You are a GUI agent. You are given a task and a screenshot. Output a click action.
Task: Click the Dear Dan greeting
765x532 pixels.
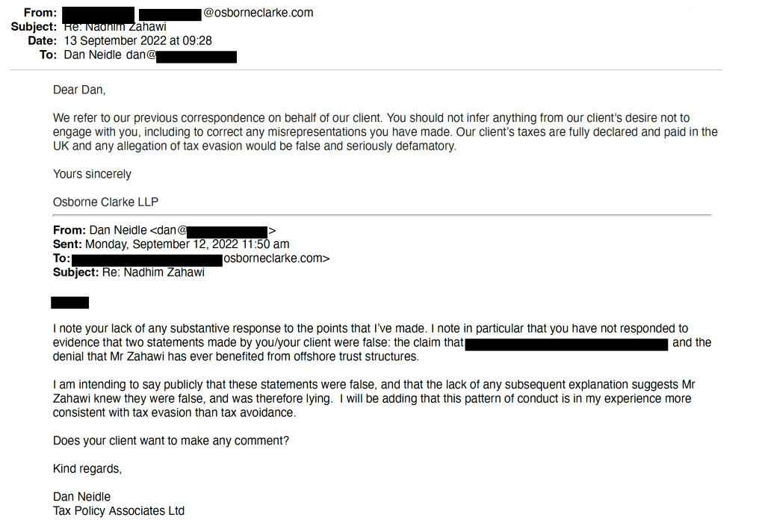click(79, 90)
